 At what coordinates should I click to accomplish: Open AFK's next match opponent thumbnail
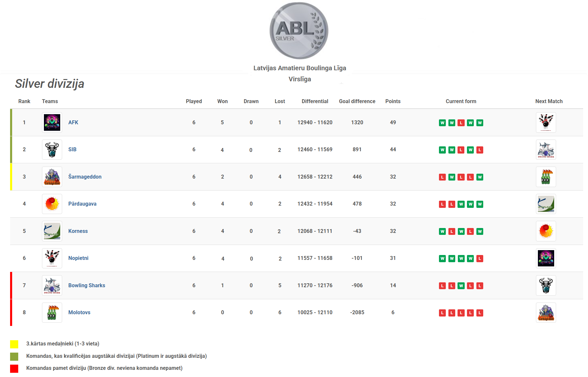point(546,122)
